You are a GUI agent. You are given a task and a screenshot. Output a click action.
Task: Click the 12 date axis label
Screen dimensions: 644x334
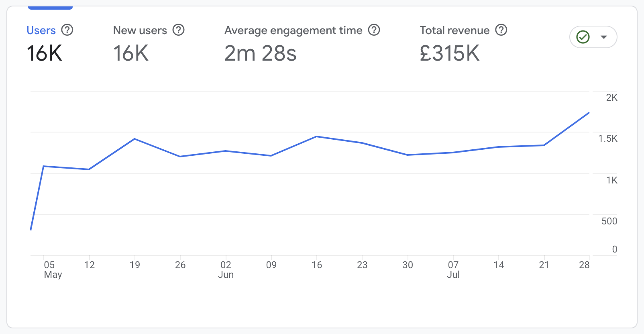coord(89,265)
